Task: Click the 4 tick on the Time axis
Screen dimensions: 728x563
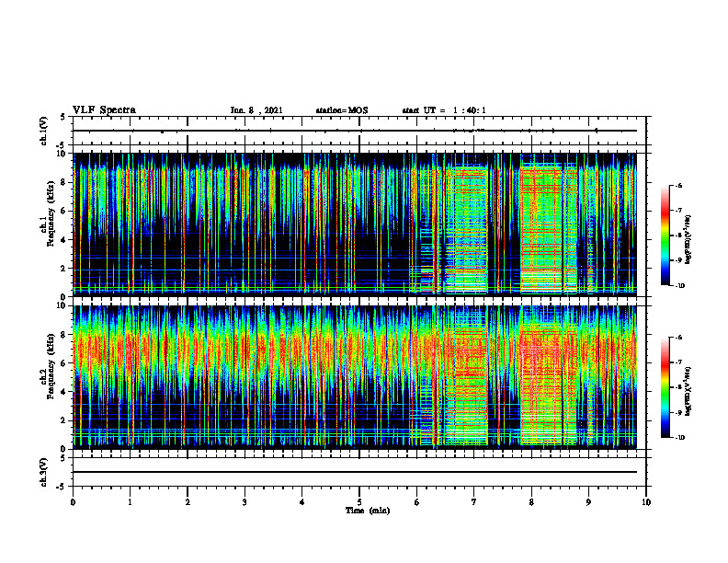Action: click(x=302, y=502)
